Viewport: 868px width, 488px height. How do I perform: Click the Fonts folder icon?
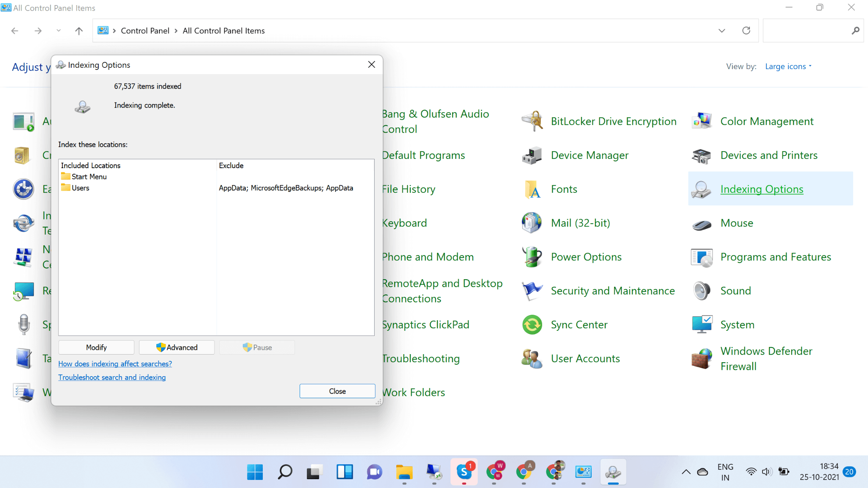532,189
